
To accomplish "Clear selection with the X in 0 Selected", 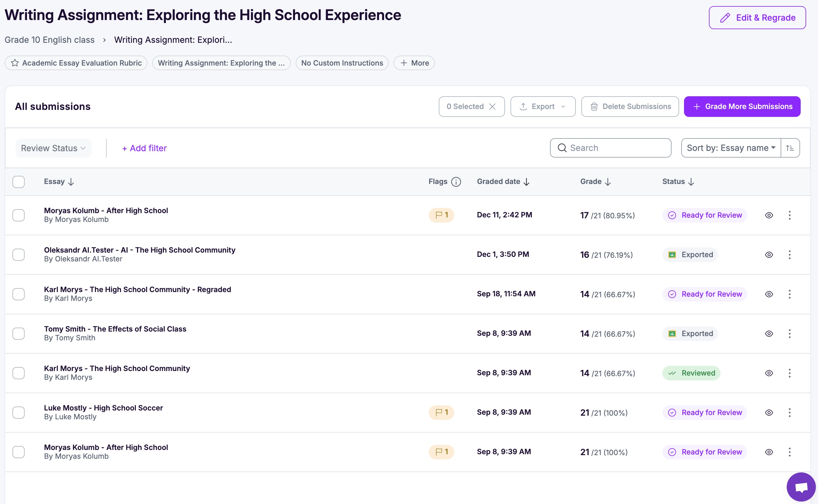I will (x=492, y=107).
